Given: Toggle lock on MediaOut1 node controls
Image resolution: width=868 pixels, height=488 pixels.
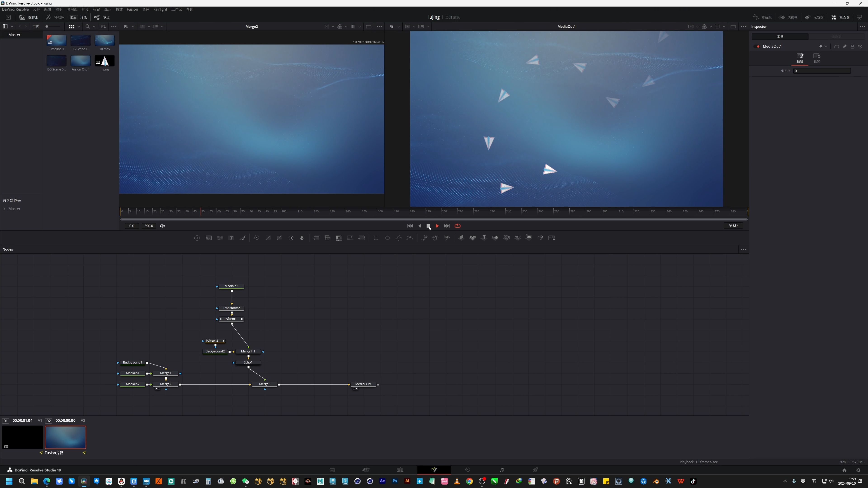Looking at the screenshot, I should (x=852, y=47).
